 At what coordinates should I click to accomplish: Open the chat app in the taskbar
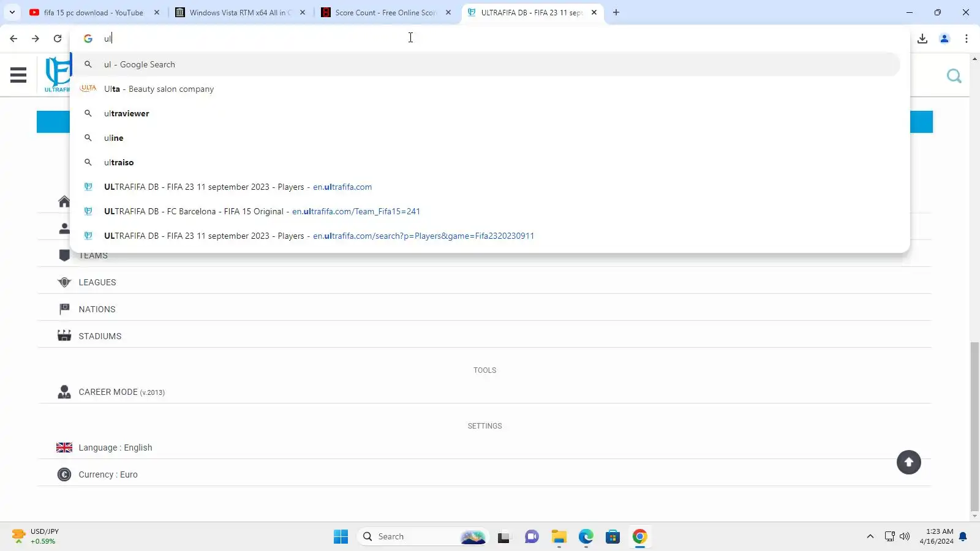point(532,537)
